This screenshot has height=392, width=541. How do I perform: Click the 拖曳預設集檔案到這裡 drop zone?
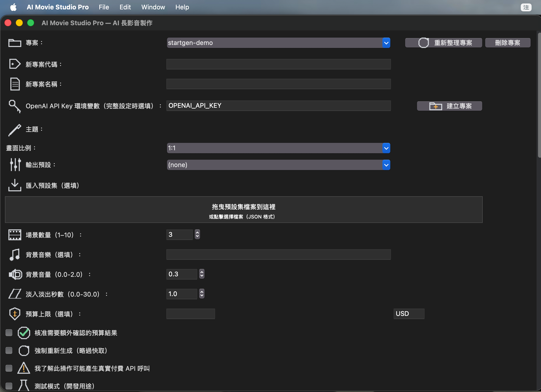point(244,210)
